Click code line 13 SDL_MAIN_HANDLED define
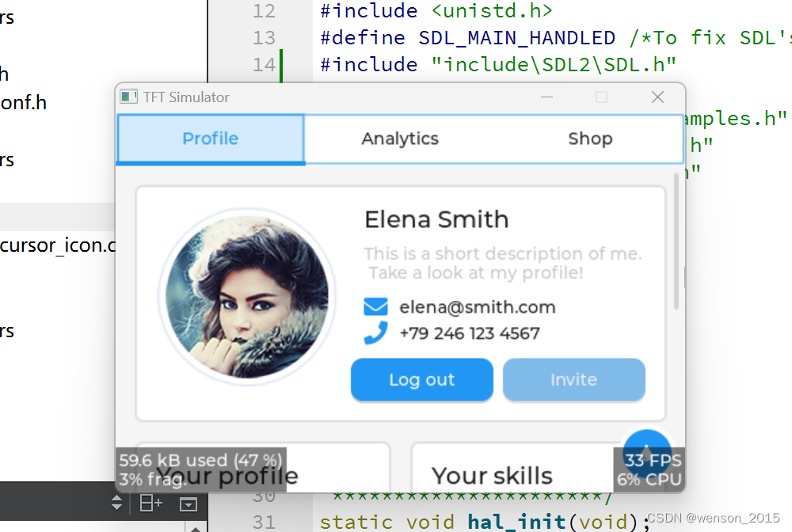This screenshot has height=532, width=792. tap(556, 38)
